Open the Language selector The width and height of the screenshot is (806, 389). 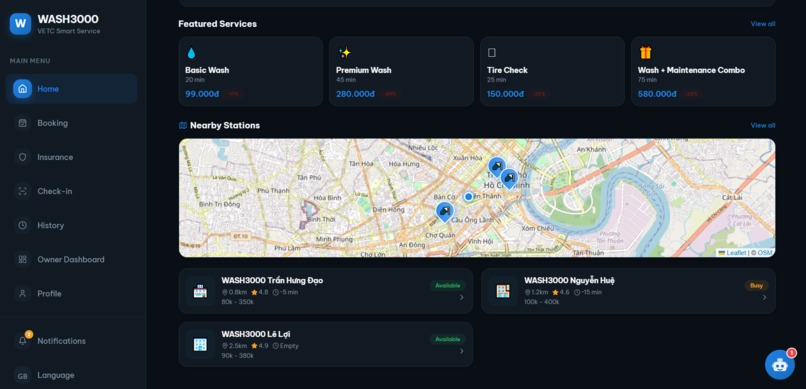point(71,375)
